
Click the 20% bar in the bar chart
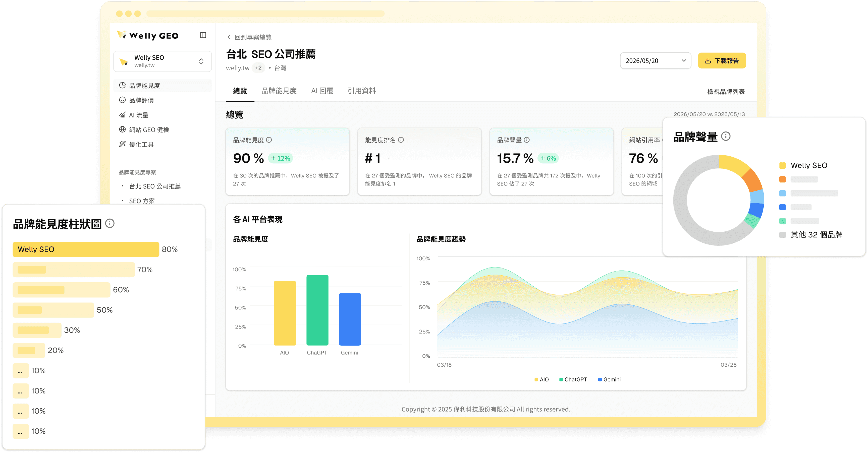pyautogui.click(x=29, y=350)
